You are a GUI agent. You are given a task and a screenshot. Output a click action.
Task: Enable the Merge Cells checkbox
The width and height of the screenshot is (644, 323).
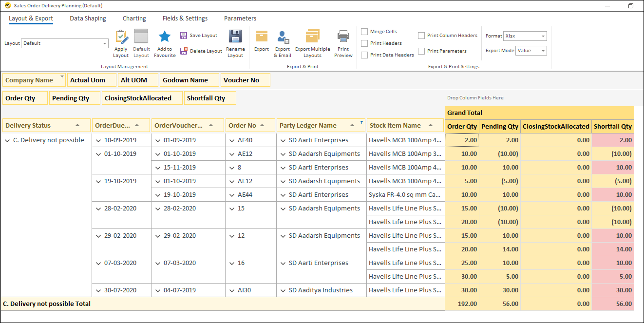pyautogui.click(x=364, y=32)
